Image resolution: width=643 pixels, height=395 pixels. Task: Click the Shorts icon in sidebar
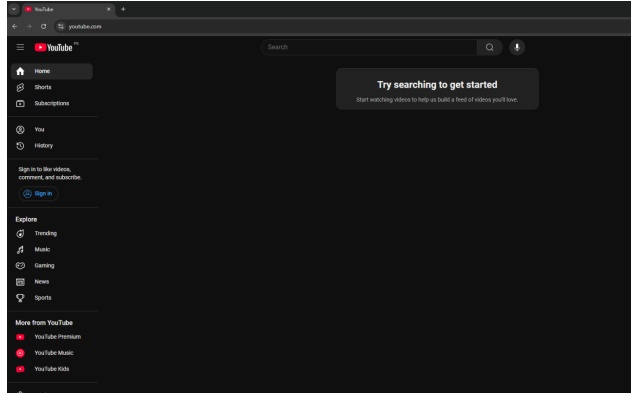[20, 87]
